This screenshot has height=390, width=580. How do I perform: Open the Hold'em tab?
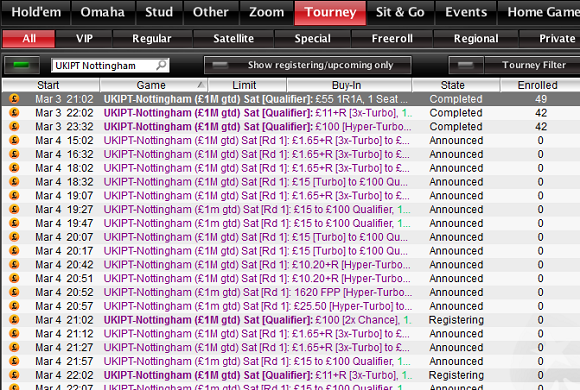click(x=36, y=13)
